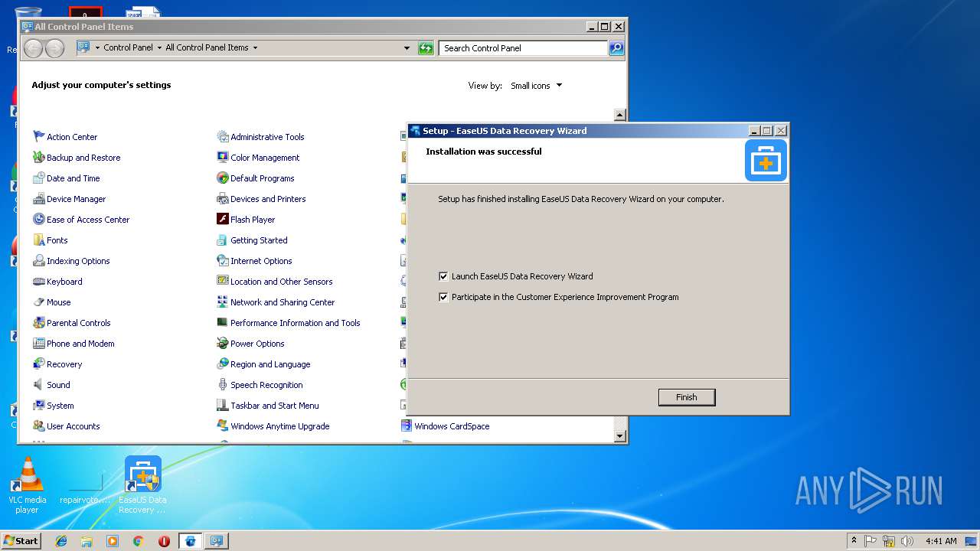Screen dimensions: 980x551
Task: Click the volume speaker tray icon
Action: [x=907, y=541]
